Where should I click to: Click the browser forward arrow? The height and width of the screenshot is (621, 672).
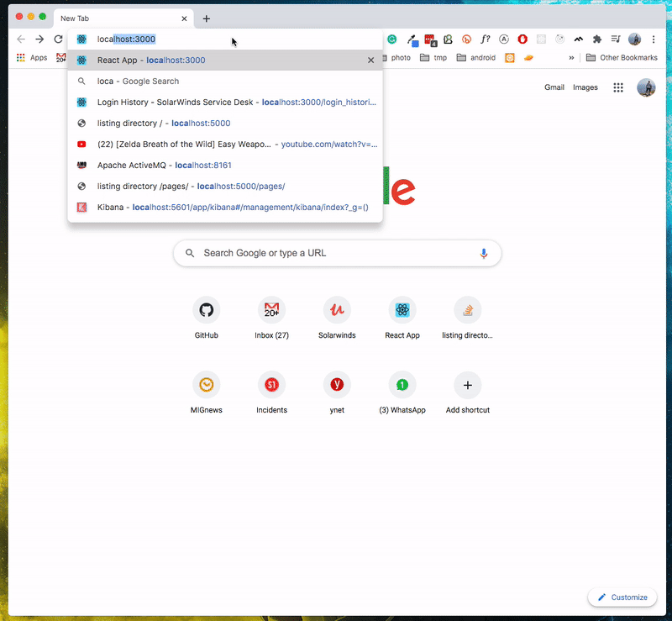pos(39,39)
